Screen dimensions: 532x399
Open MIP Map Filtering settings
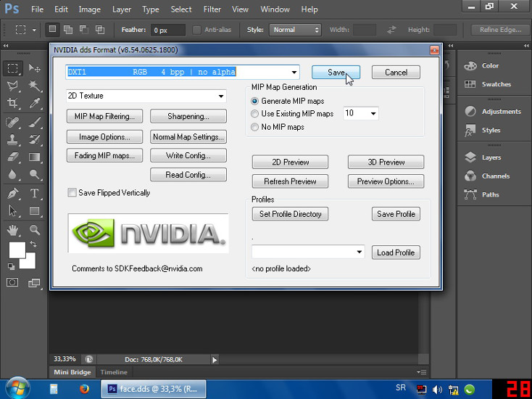point(104,117)
